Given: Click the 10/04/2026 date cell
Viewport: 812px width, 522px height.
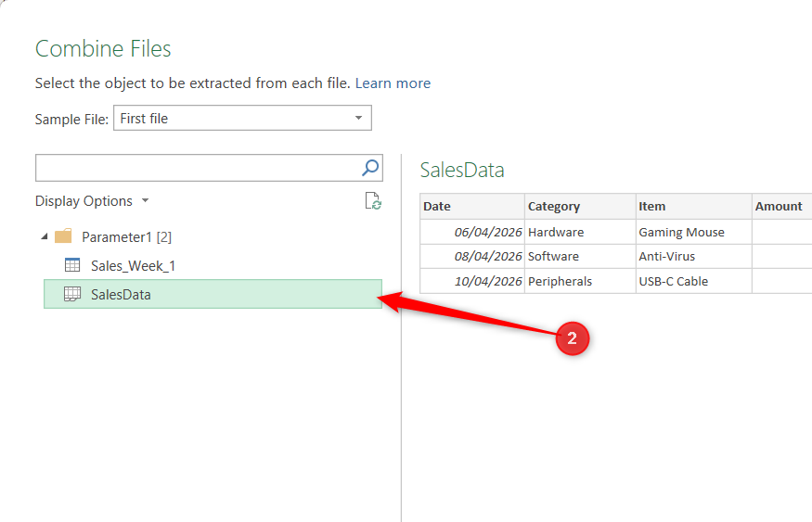Looking at the screenshot, I should coord(471,281).
